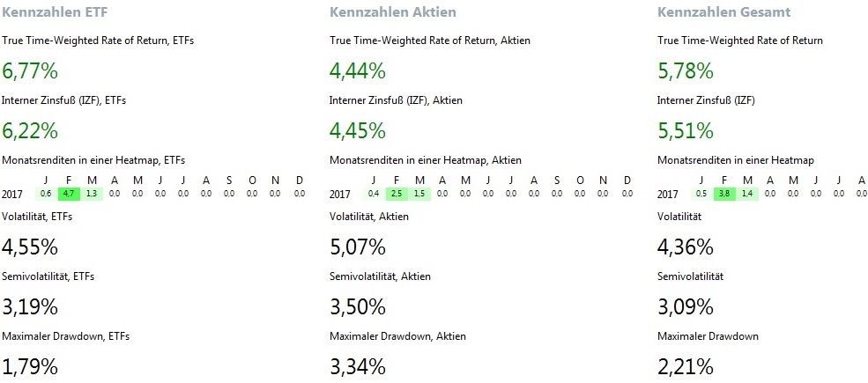The width and height of the screenshot is (868, 383).
Task: Select the February 3,8 Gesamt heatmap cell
Action: [x=724, y=194]
